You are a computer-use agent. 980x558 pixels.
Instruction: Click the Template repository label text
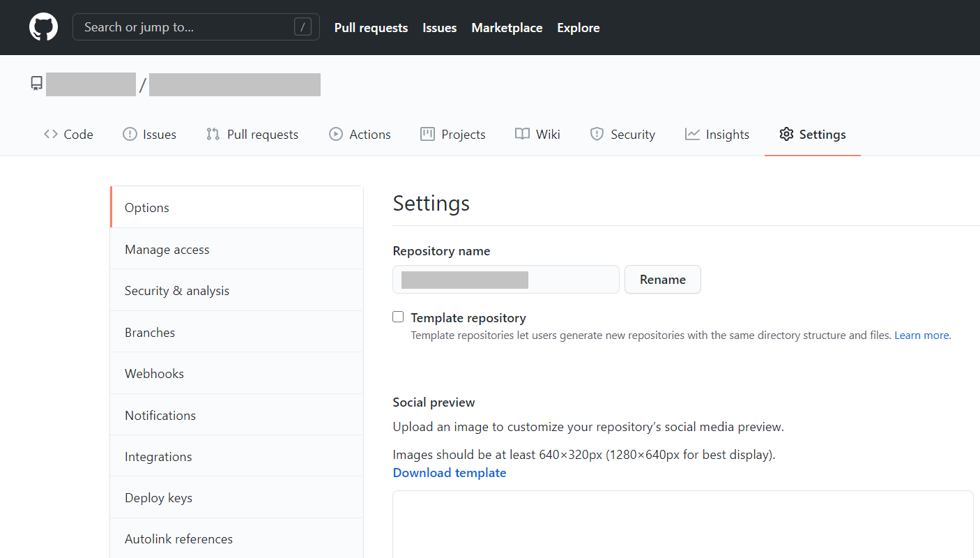468,318
